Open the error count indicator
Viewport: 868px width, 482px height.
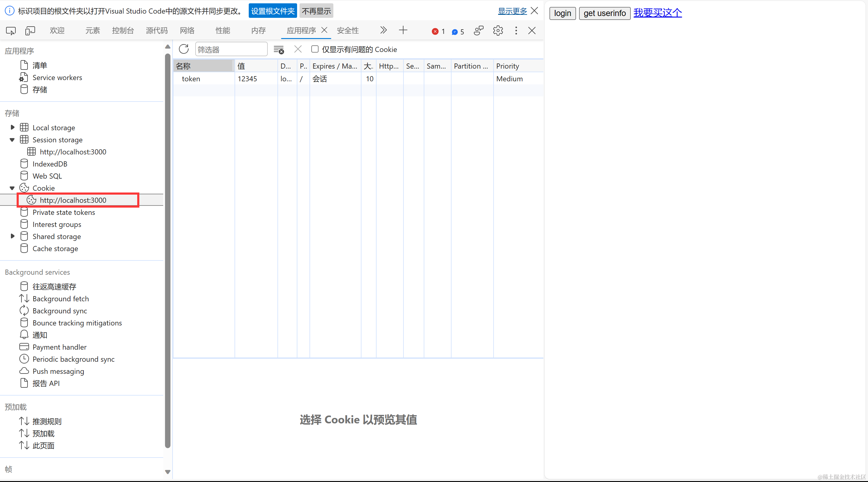click(438, 31)
